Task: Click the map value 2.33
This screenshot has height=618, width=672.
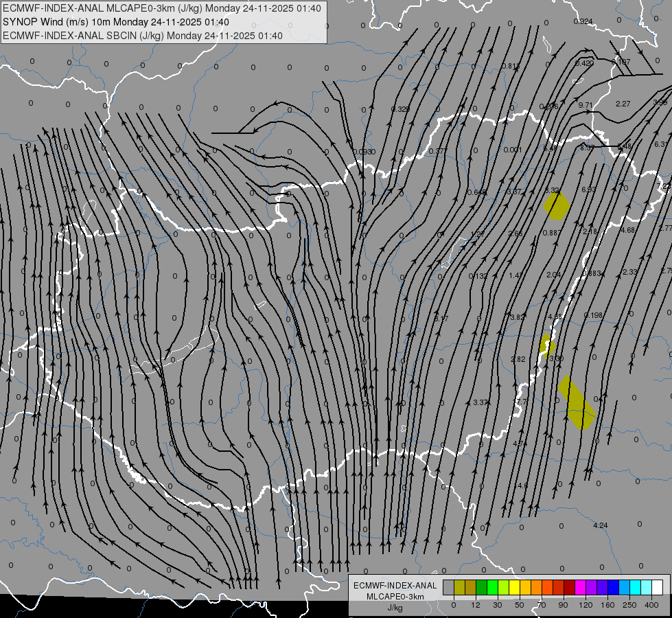Action: pyautogui.click(x=630, y=272)
